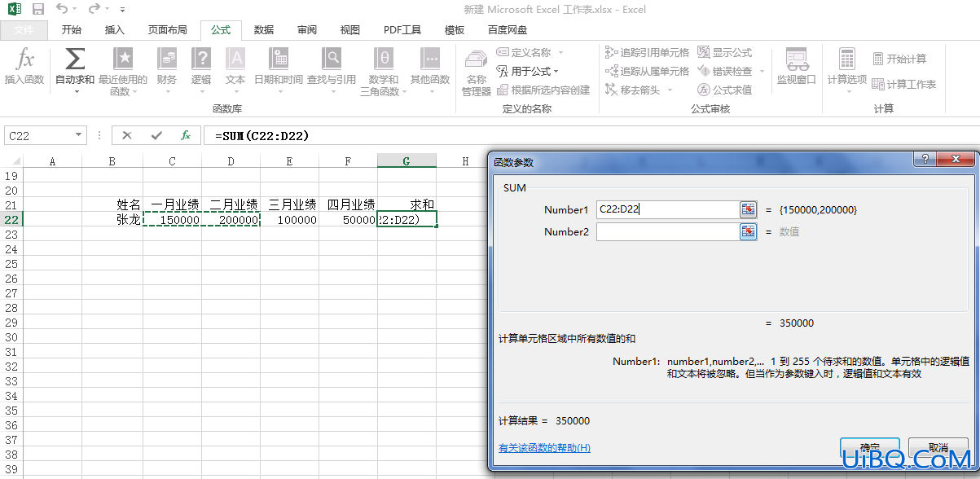The width and height of the screenshot is (980, 479).
Task: Switch to the Page Layout (页面布局) tab
Action: click(x=168, y=30)
